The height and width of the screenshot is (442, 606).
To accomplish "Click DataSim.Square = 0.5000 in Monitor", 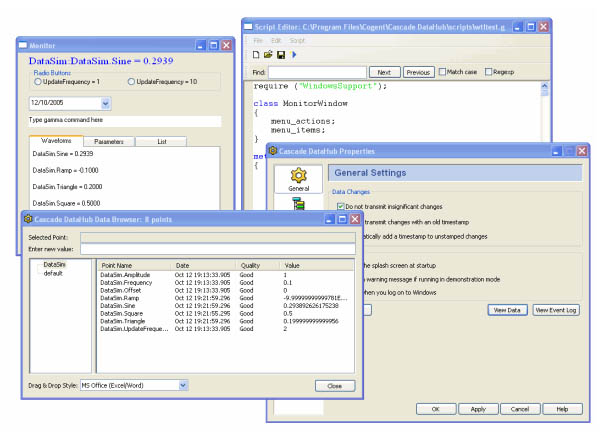I will pyautogui.click(x=66, y=204).
